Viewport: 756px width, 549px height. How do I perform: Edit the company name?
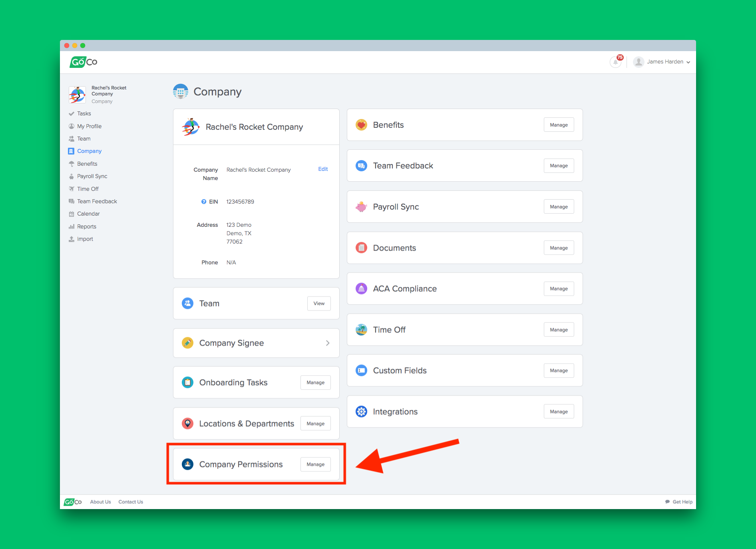[x=323, y=169]
